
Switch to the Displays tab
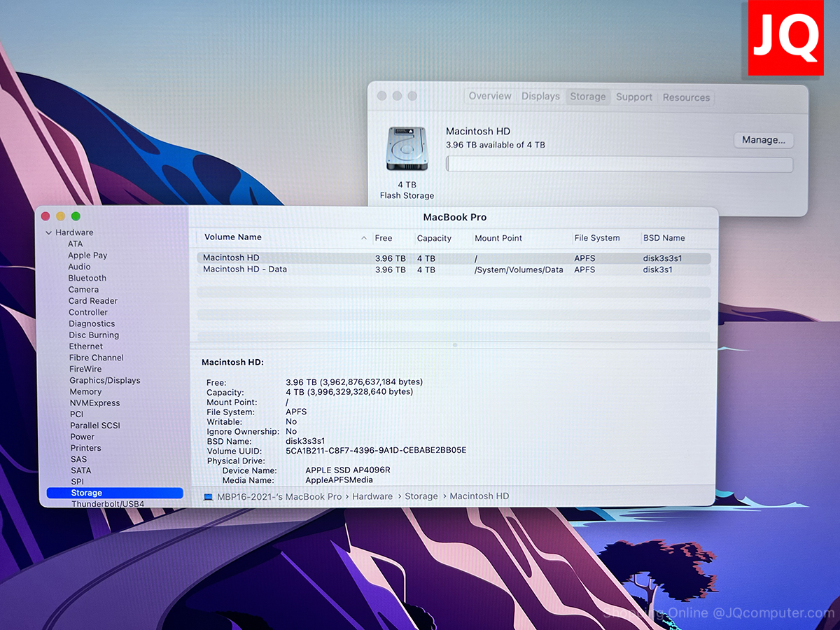coord(540,97)
